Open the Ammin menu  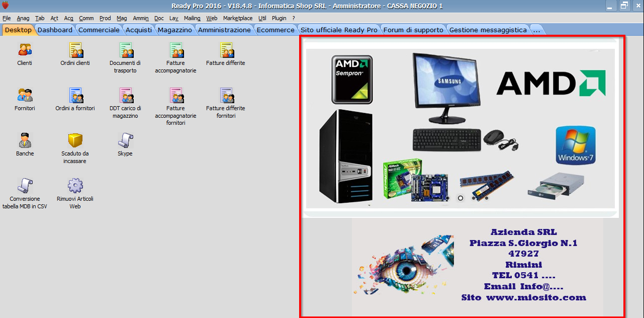pyautogui.click(x=141, y=18)
